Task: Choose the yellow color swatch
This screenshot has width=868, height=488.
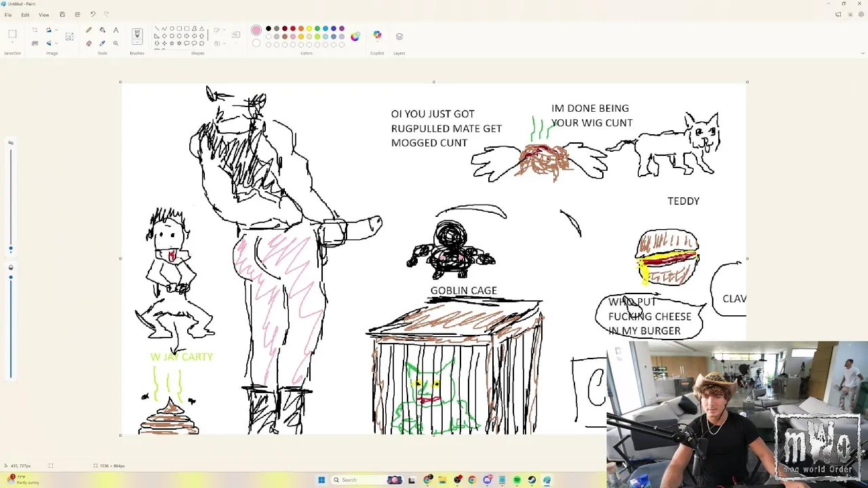Action: (x=309, y=29)
